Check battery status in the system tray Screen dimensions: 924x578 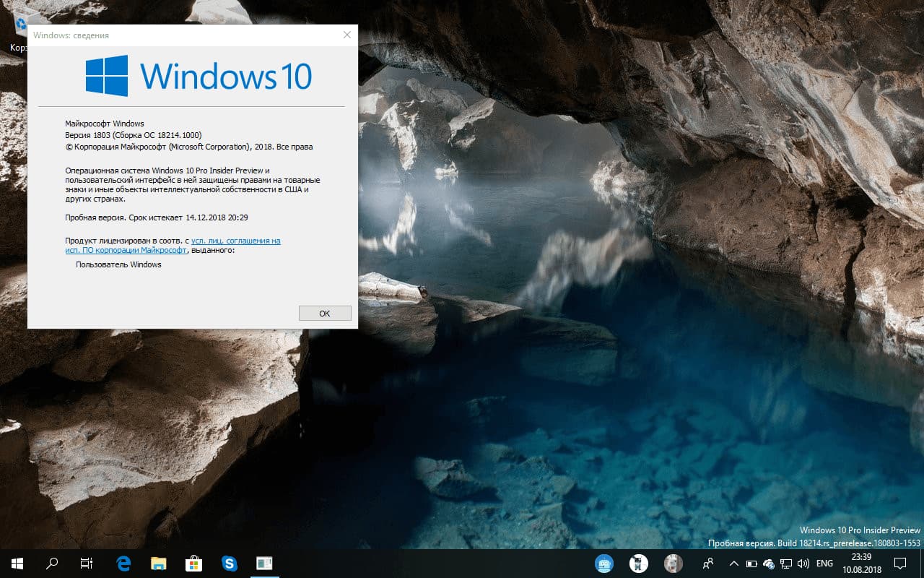[751, 563]
